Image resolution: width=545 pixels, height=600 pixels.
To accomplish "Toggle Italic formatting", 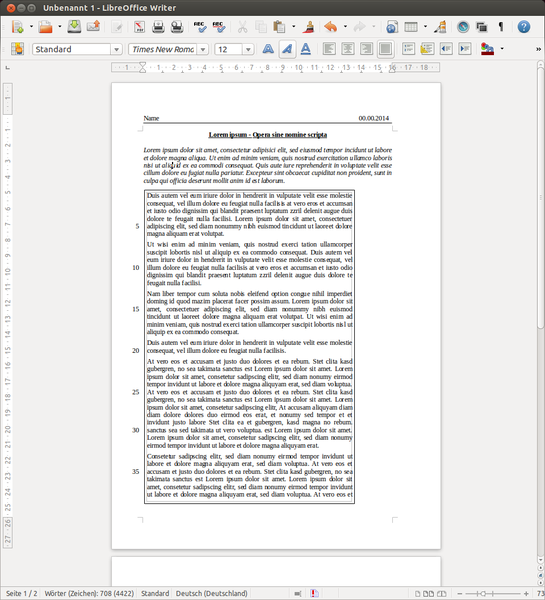I will pyautogui.click(x=287, y=49).
